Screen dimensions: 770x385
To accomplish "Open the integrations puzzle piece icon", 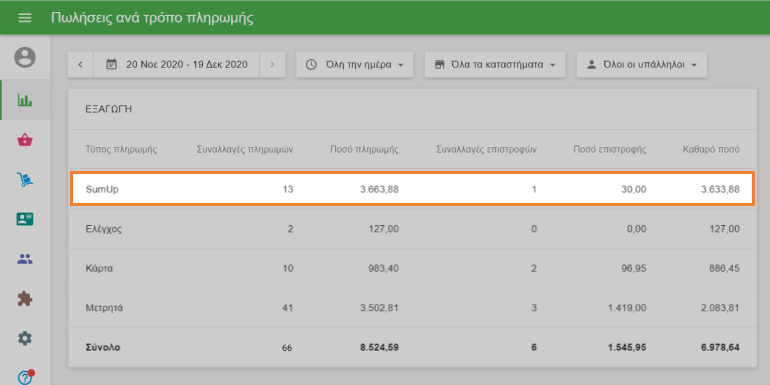I will 25,299.
